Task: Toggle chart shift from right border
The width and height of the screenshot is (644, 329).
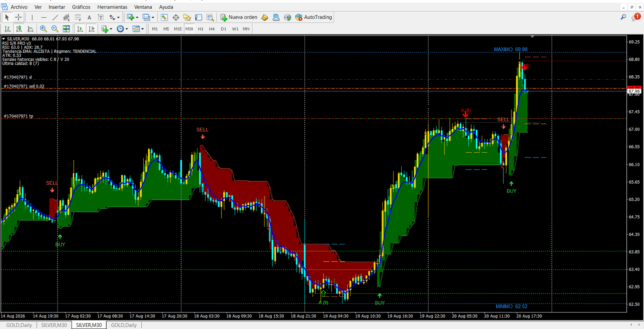Action: [x=92, y=29]
